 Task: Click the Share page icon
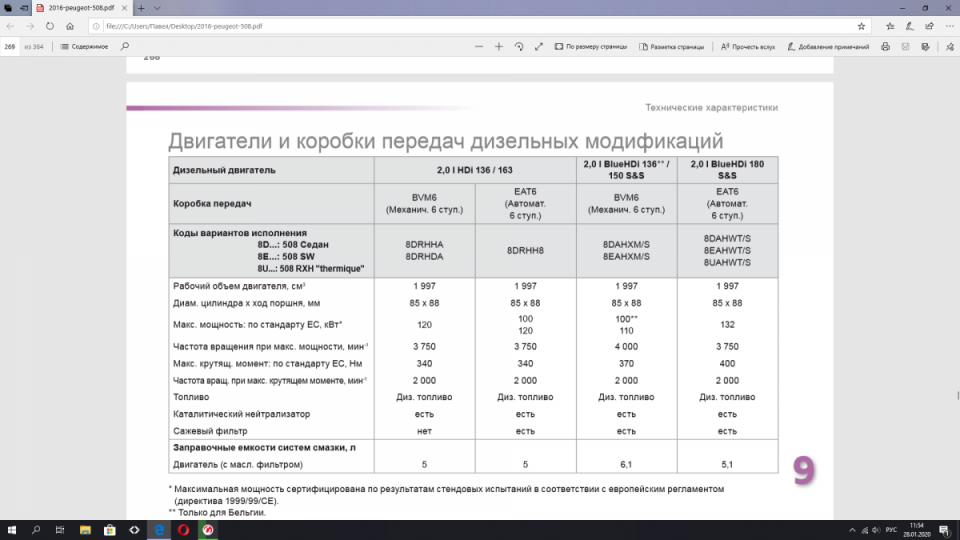point(929,26)
